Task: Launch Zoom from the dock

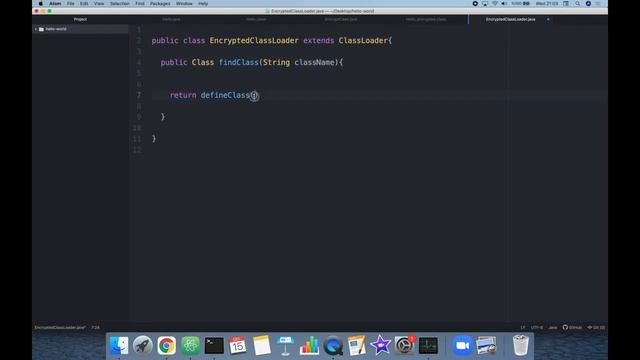Action: click(462, 346)
